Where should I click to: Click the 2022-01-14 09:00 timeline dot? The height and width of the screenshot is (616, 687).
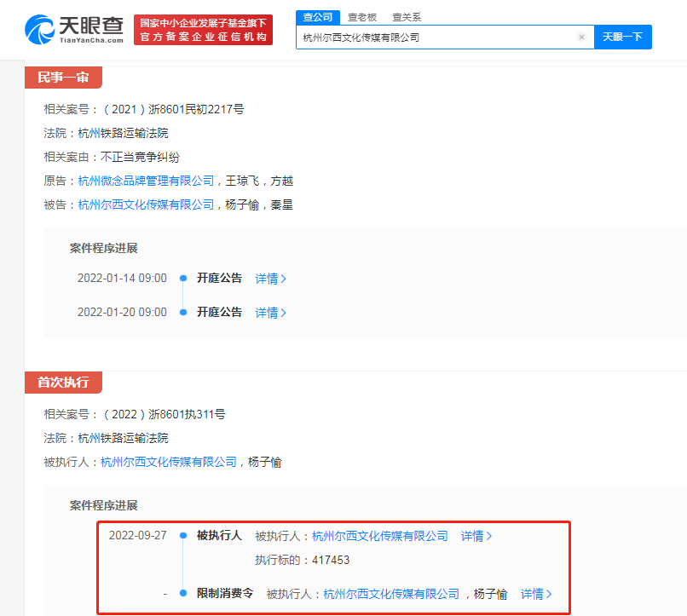point(183,278)
